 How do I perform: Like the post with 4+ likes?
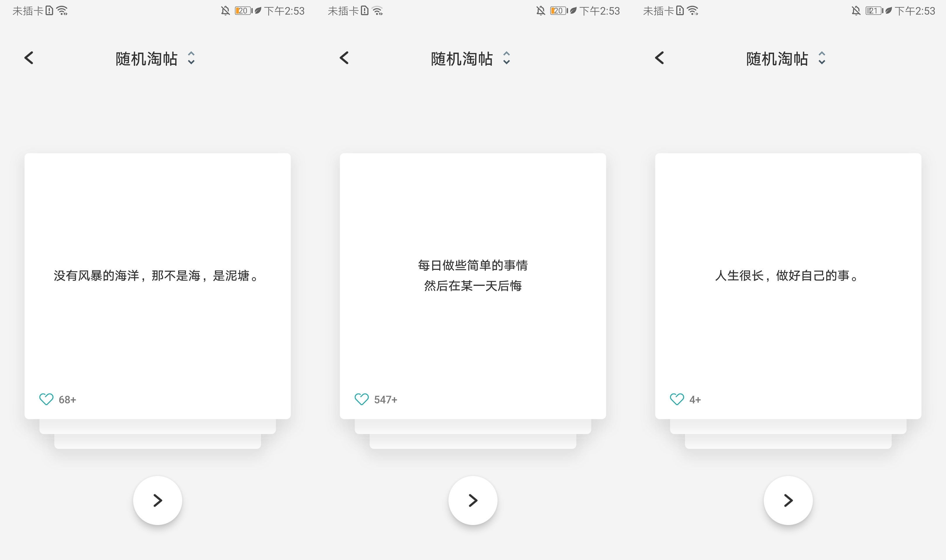coord(677,399)
